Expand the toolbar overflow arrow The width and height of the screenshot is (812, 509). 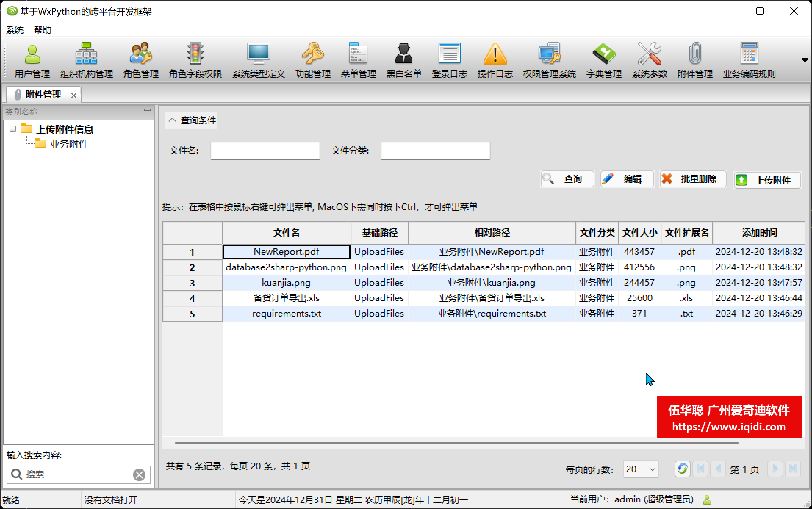(805, 60)
